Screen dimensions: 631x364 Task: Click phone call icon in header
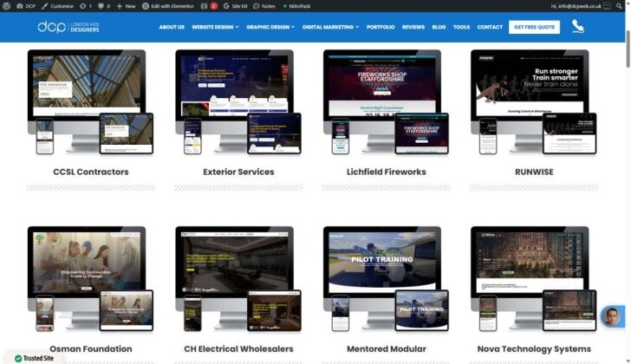[578, 27]
